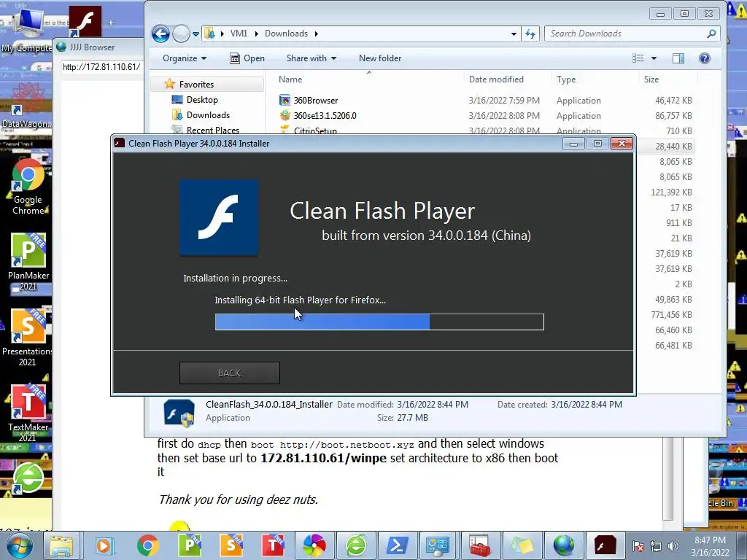Open the Organize menu
The height and width of the screenshot is (560, 747).
pyautogui.click(x=185, y=58)
